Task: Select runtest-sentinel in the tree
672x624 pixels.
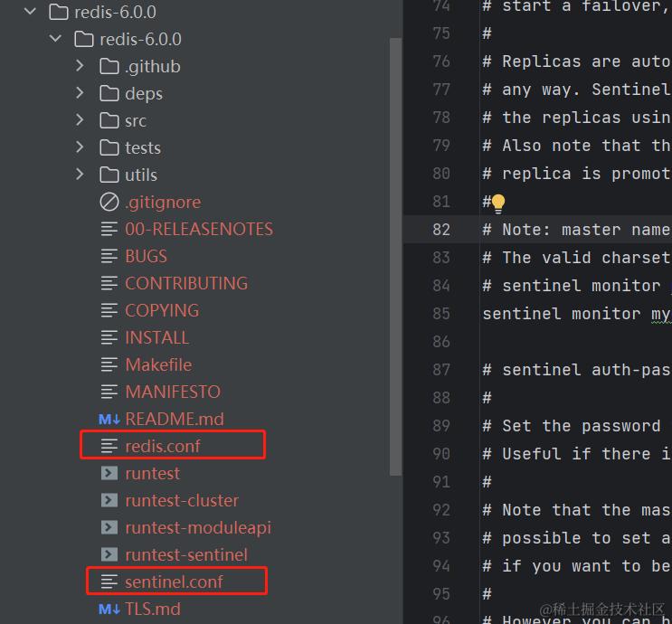Action: point(186,554)
